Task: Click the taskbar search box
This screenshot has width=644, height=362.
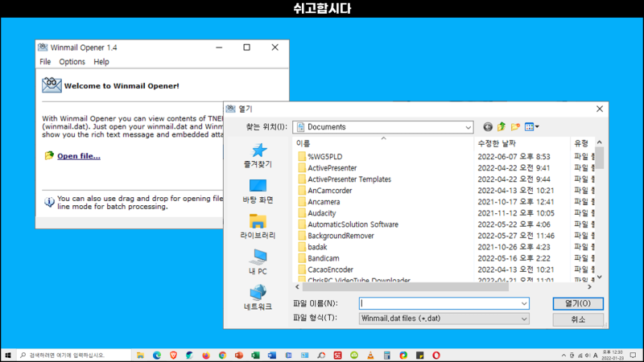Action: [x=73, y=355]
